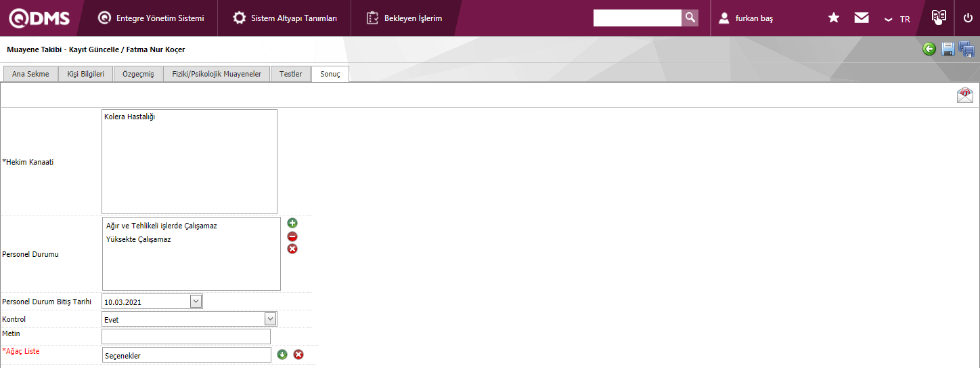The image size is (980, 368).
Task: Select 'Yüksekte Çalışamaz' list item
Action: coord(139,239)
